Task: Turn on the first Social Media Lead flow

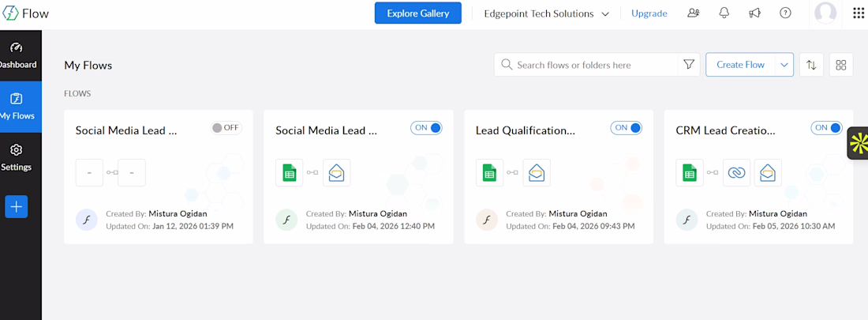Action: (x=226, y=128)
